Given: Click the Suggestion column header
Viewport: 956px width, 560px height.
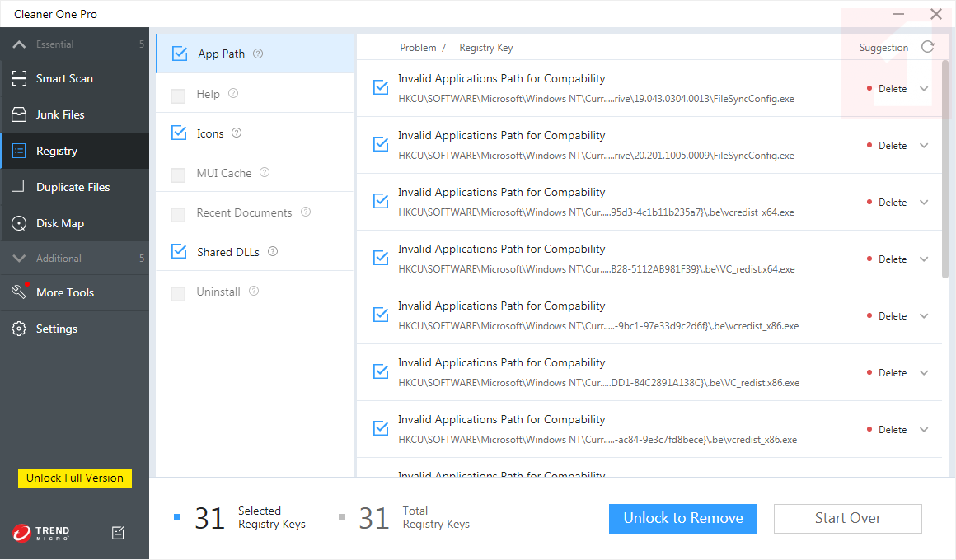Looking at the screenshot, I should click(883, 48).
